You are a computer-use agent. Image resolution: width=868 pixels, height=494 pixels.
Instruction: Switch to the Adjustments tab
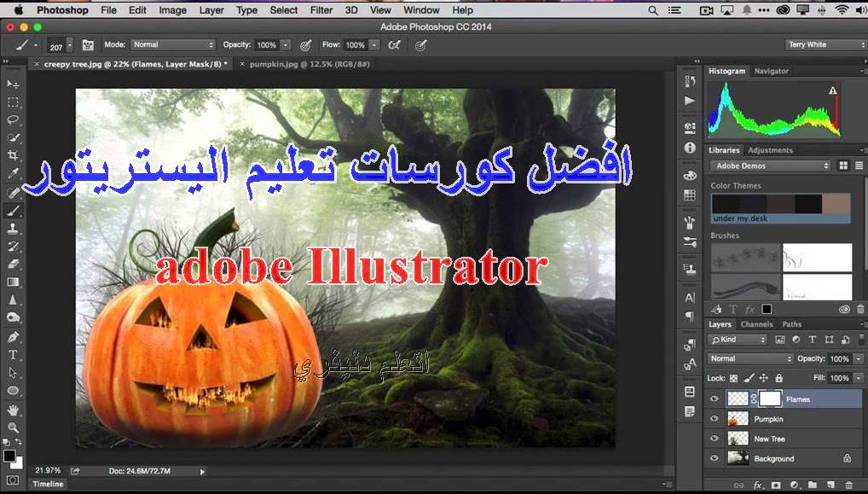[770, 150]
